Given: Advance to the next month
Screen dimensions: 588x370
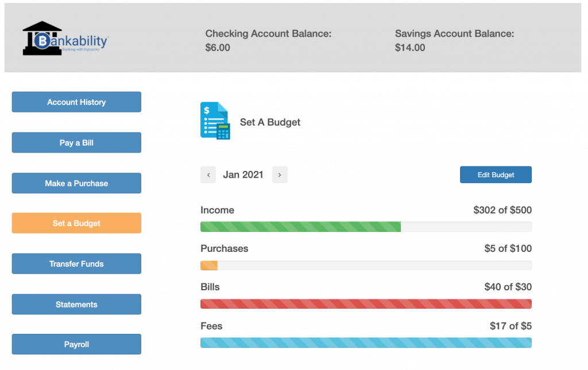Looking at the screenshot, I should click(x=280, y=174).
